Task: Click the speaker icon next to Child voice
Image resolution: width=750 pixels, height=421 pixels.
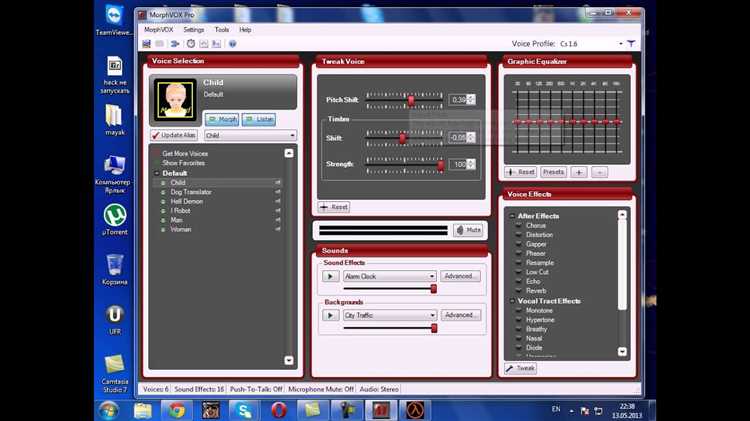Action: click(x=277, y=183)
